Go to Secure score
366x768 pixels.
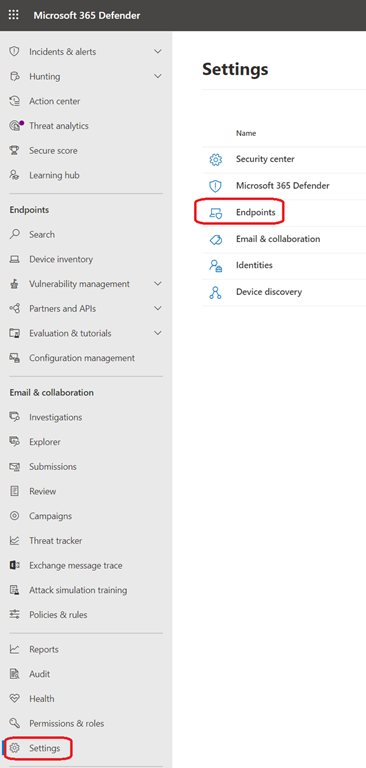(x=53, y=150)
